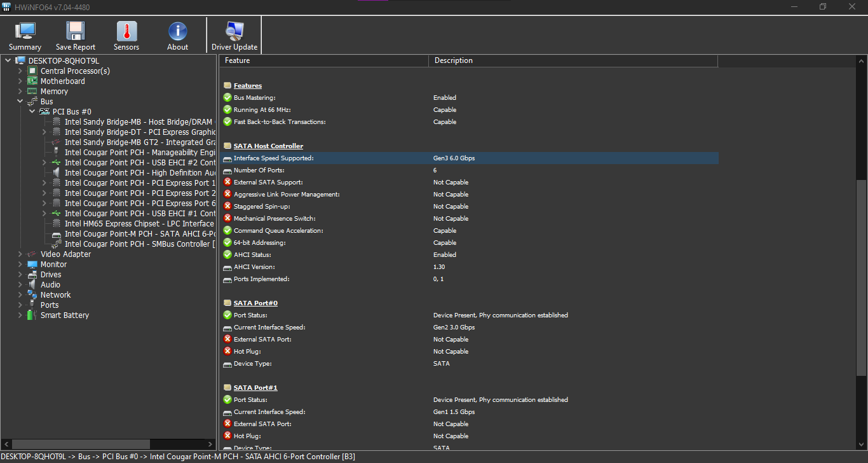This screenshot has height=463, width=868.
Task: Collapse the Bus tree node
Action: click(20, 101)
